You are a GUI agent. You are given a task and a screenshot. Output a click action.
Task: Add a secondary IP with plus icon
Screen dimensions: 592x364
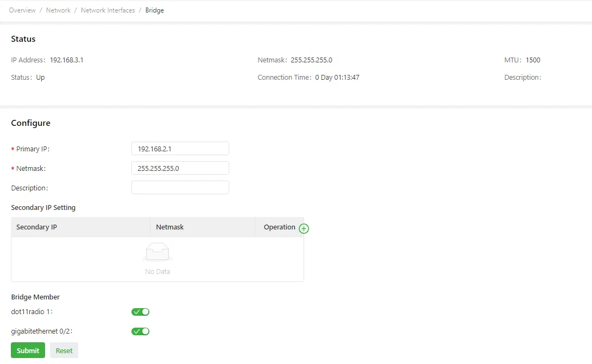pos(304,228)
